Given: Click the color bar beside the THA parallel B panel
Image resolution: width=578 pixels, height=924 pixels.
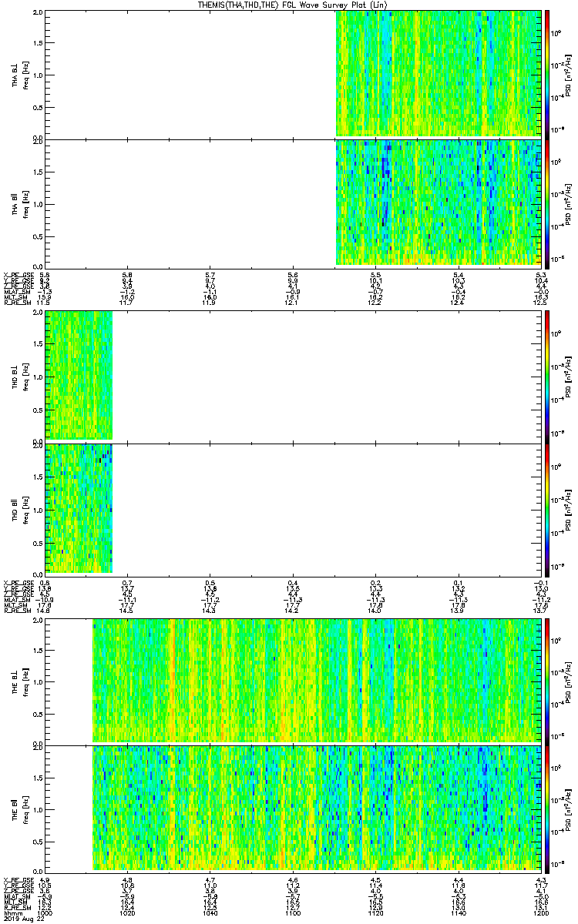Looking at the screenshot, I should (547, 203).
